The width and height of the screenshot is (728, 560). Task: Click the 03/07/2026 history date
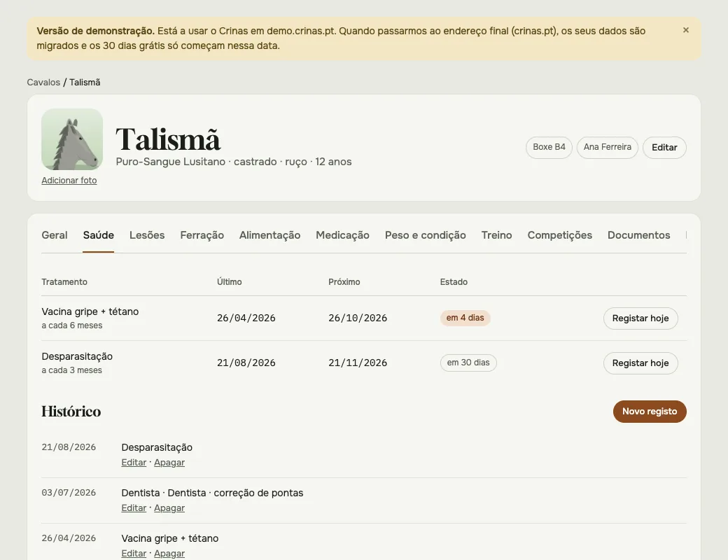[69, 493]
